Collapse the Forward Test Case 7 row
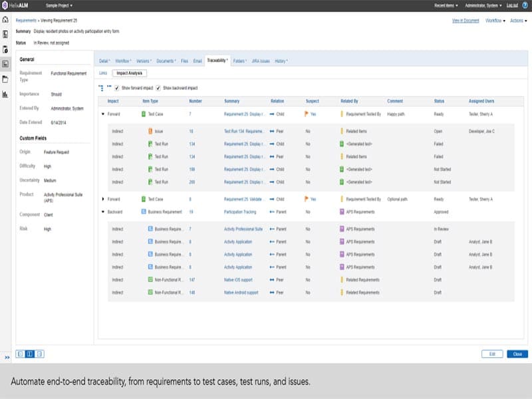532x399 pixels. [102, 114]
